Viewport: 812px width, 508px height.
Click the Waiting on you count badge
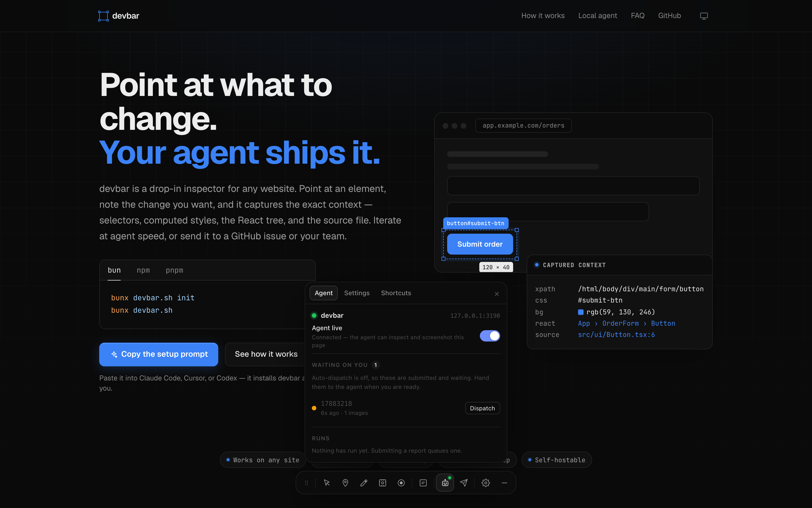click(376, 365)
